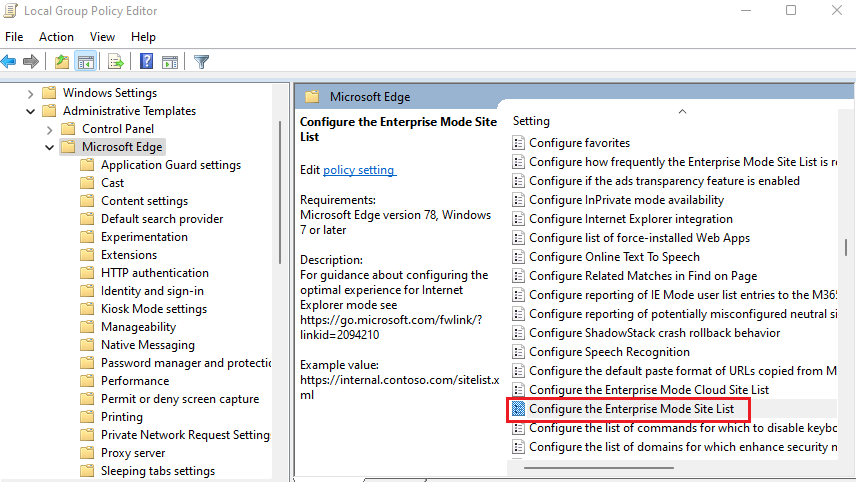Expand the Control Panel node
856x482 pixels.
(x=50, y=129)
